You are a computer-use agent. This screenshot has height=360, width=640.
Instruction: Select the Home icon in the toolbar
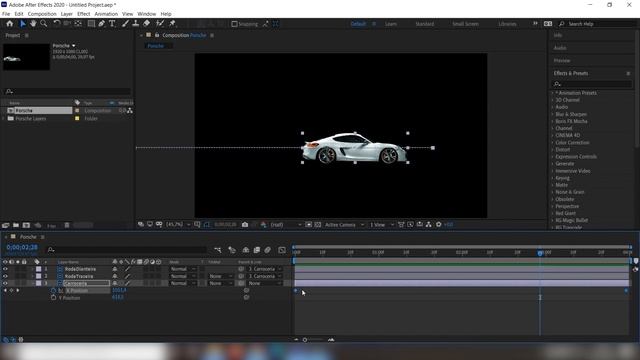coord(10,24)
